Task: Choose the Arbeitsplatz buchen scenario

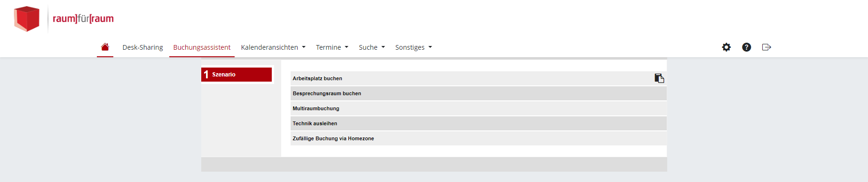Action: pos(478,78)
